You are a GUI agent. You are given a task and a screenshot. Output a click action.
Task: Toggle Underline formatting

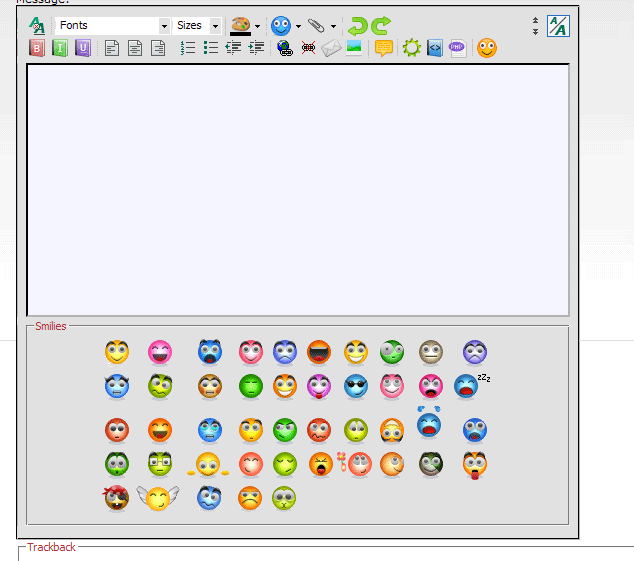click(83, 48)
